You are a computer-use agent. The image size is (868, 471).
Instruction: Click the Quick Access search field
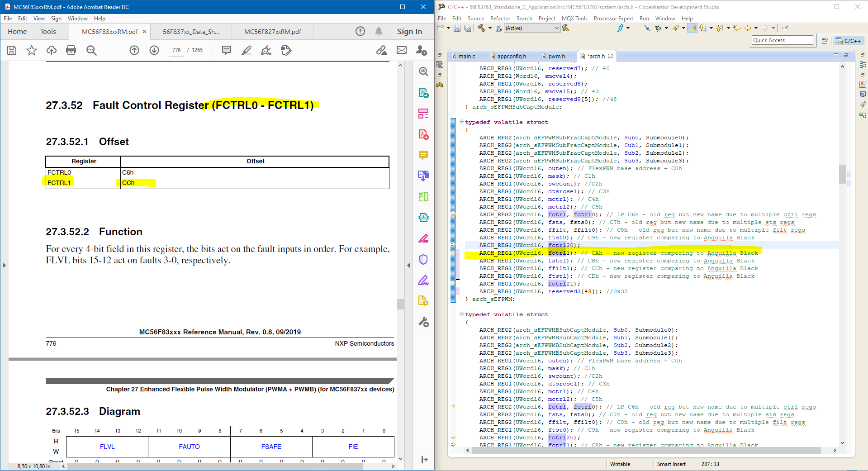tap(782, 40)
